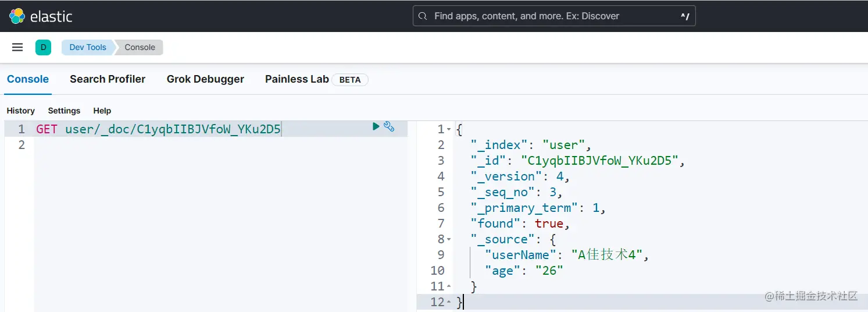Screen dimensions: 868x312
Task: Open console Settings
Action: point(64,111)
